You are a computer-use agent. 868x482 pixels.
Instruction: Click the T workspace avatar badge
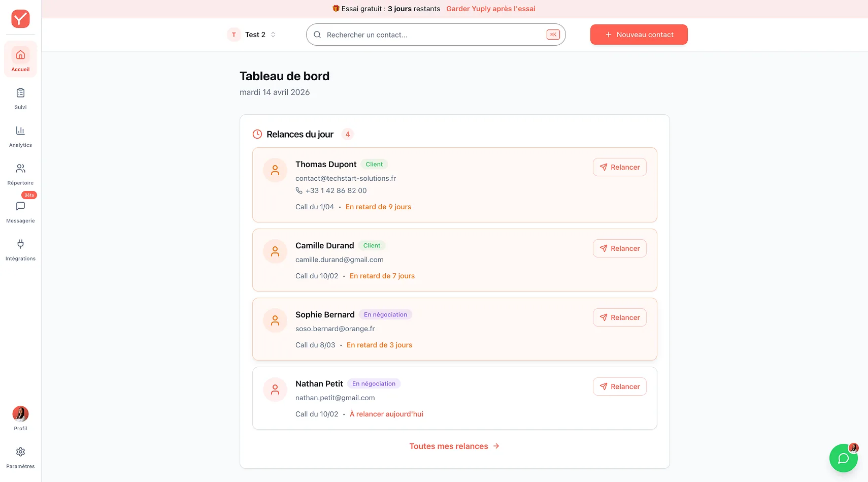tap(234, 35)
